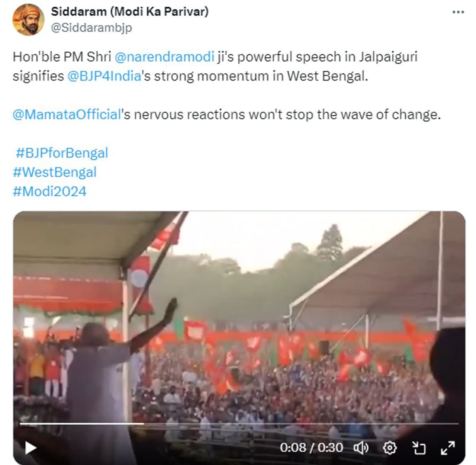Open the @BJP4India mention
This screenshot has width=476, height=465.
coord(104,76)
